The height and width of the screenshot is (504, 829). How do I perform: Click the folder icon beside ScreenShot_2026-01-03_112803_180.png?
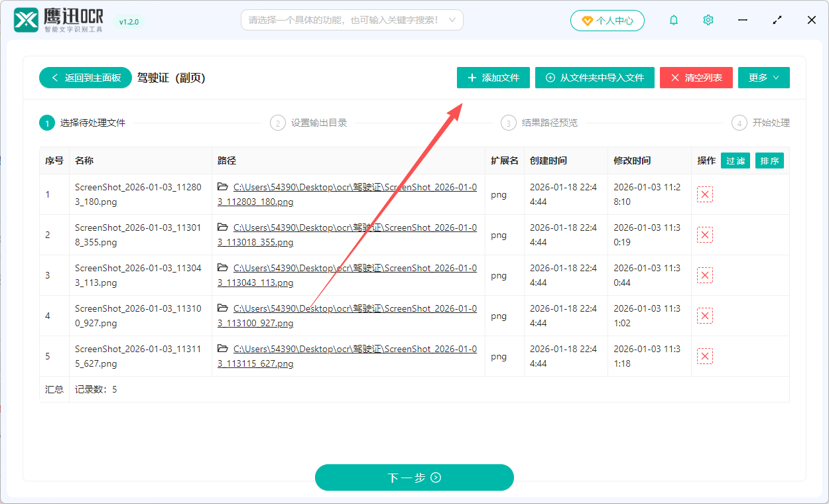coord(223,186)
